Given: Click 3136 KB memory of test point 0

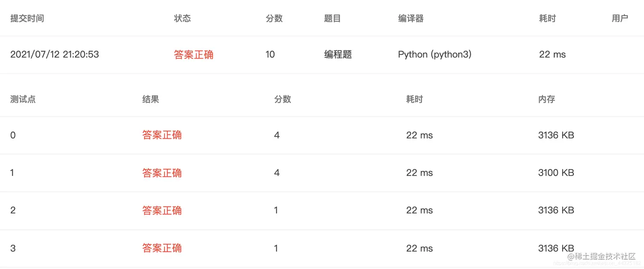Looking at the screenshot, I should point(556,135).
